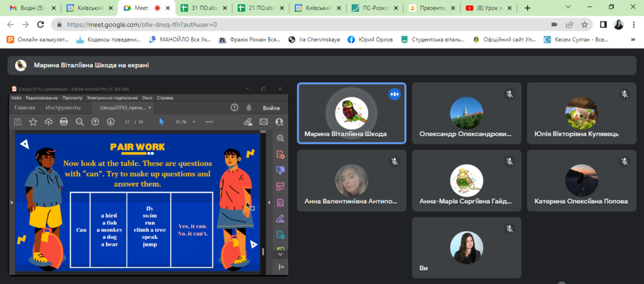
Task: Click the shared PAIR WORK presentation screen
Action: [137, 202]
